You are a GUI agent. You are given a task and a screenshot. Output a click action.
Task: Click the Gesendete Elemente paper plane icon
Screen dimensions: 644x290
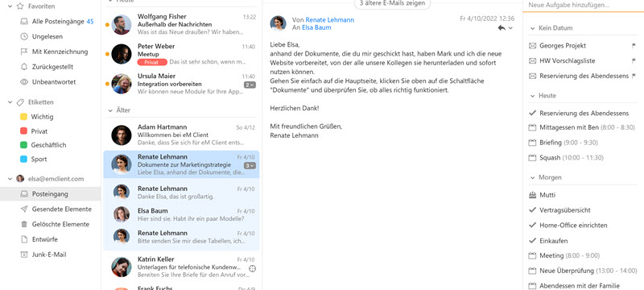pyautogui.click(x=24, y=209)
